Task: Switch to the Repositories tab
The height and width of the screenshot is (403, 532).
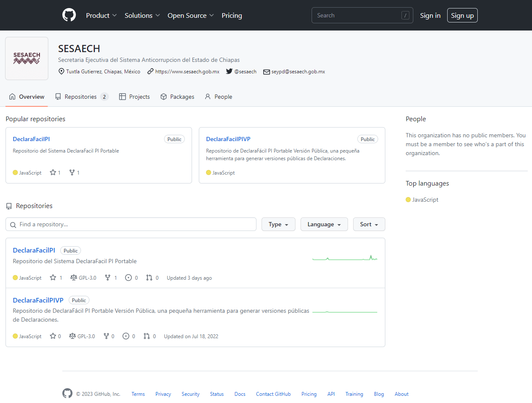Action: pyautogui.click(x=81, y=97)
